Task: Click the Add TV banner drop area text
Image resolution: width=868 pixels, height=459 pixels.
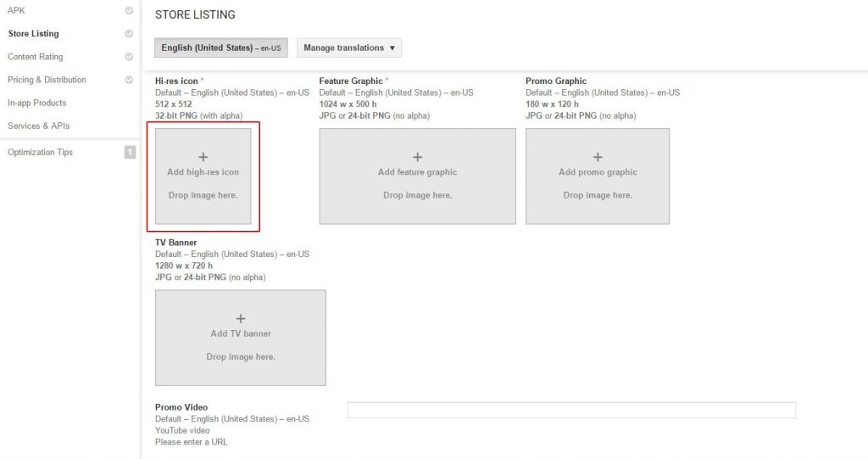Action: tap(241, 334)
